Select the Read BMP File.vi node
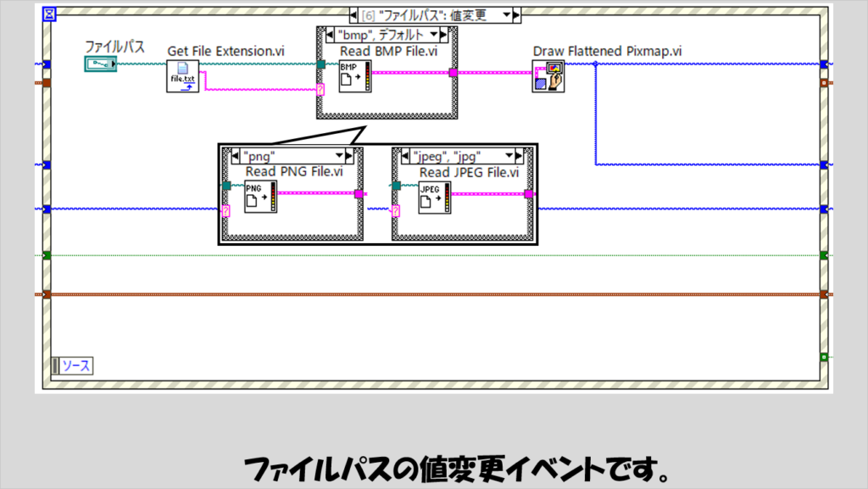Screen dimensions: 868x489 [349, 81]
